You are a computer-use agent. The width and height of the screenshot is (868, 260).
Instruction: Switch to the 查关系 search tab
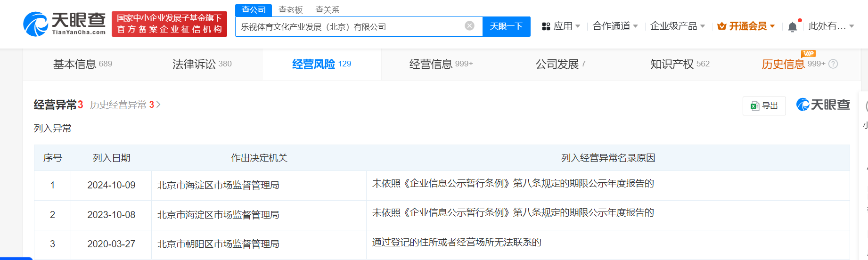328,10
